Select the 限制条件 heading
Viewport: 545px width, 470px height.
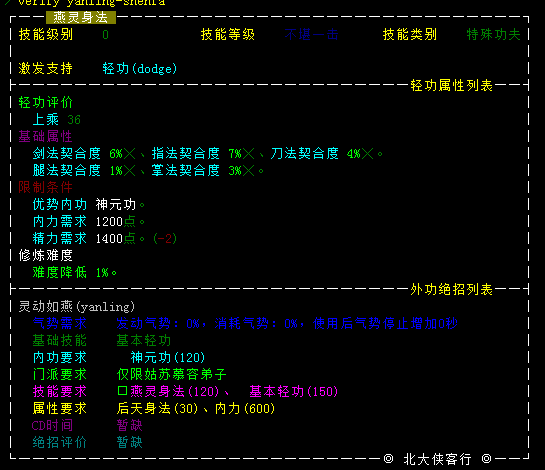46,187
